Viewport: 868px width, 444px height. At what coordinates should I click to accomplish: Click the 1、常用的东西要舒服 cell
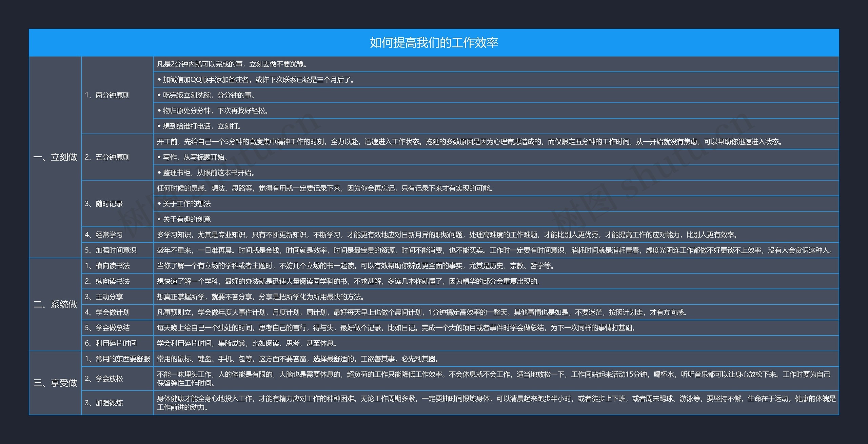pos(117,359)
